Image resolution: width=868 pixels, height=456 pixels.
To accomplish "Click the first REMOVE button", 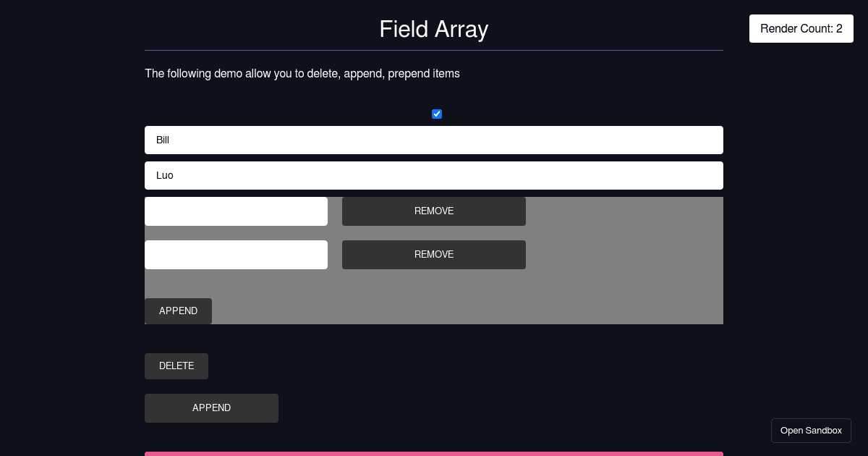I will point(434,211).
